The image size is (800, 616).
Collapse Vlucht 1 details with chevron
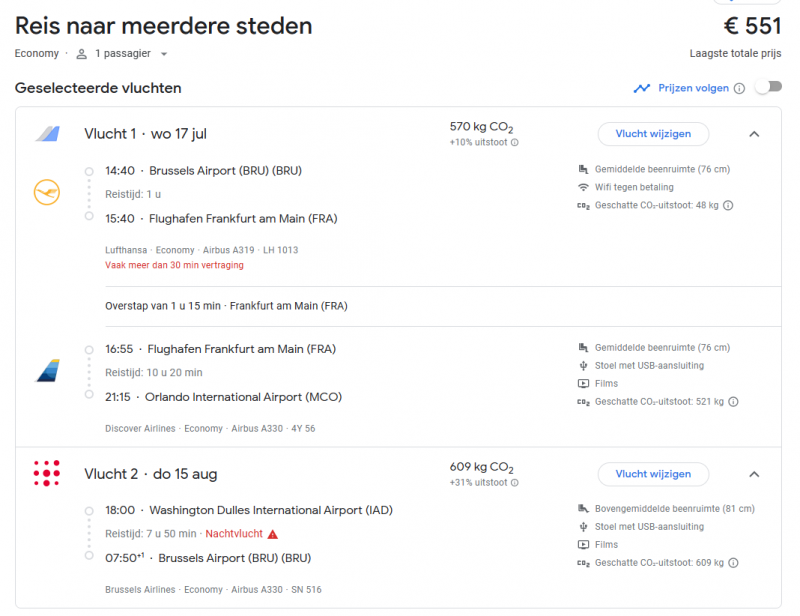coord(754,134)
